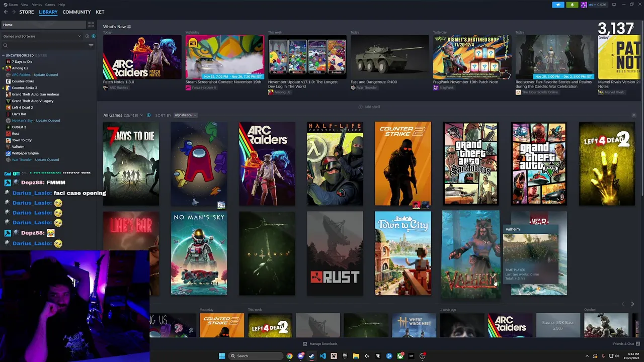The width and height of the screenshot is (644, 362).
Task: Collapse the All Games shelf chevron
Action: [633, 115]
